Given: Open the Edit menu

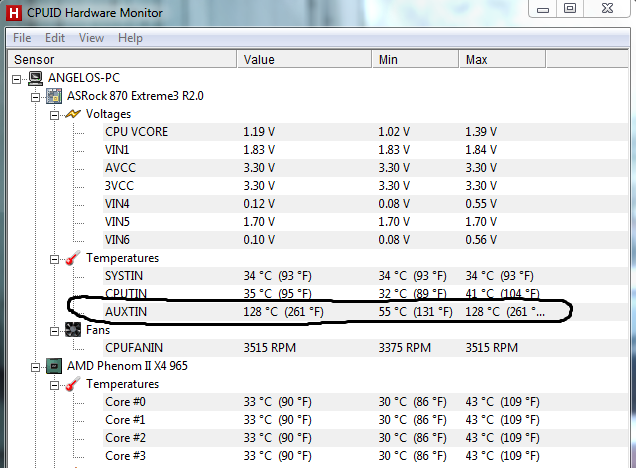Looking at the screenshot, I should (x=55, y=38).
